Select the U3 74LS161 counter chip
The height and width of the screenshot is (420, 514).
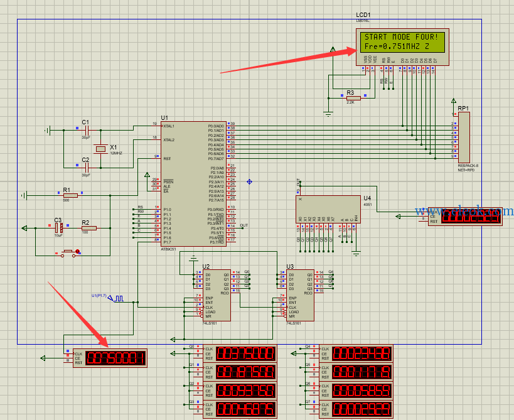click(x=300, y=296)
